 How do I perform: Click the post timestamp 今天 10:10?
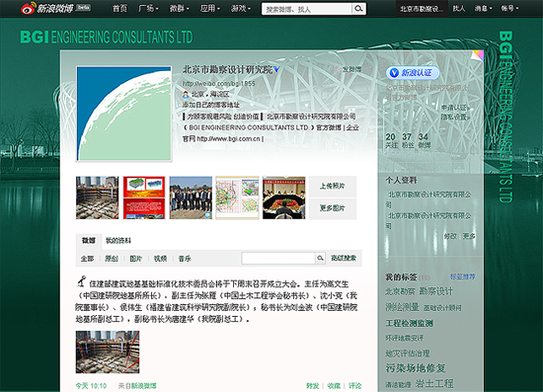click(x=91, y=385)
